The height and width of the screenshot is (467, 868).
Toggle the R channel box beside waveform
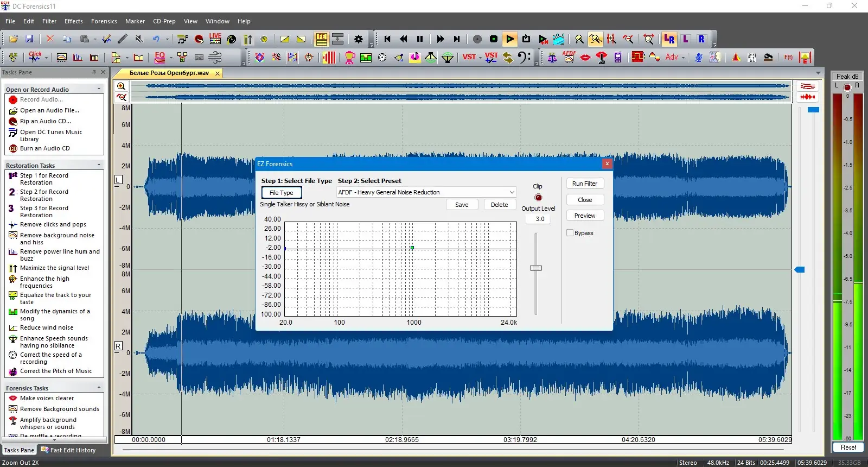119,346
